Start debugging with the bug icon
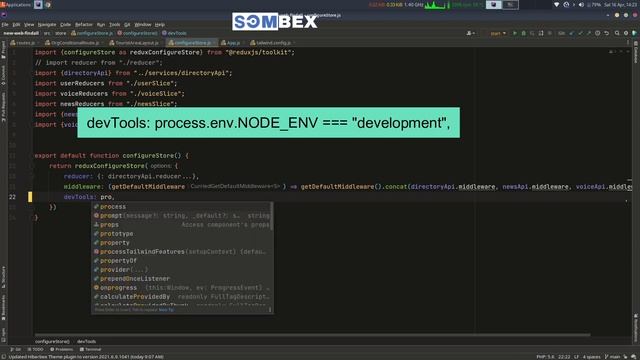 coord(523,33)
